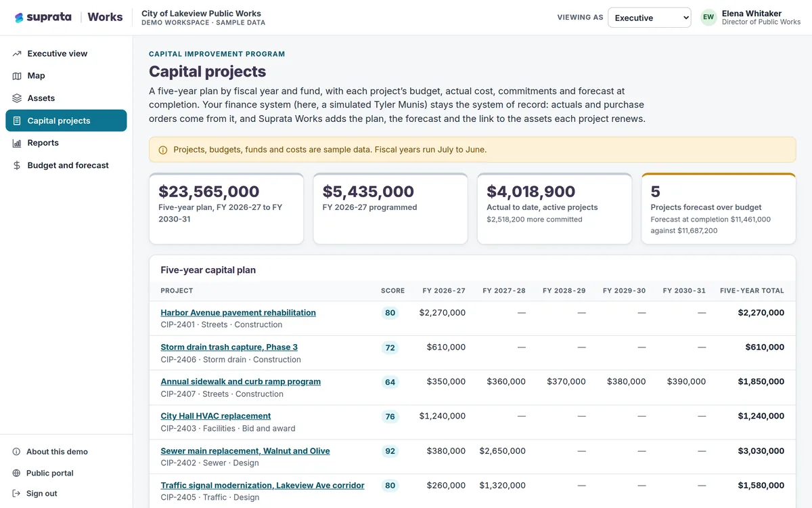Go to Map page
The width and height of the screenshot is (812, 508).
point(66,76)
